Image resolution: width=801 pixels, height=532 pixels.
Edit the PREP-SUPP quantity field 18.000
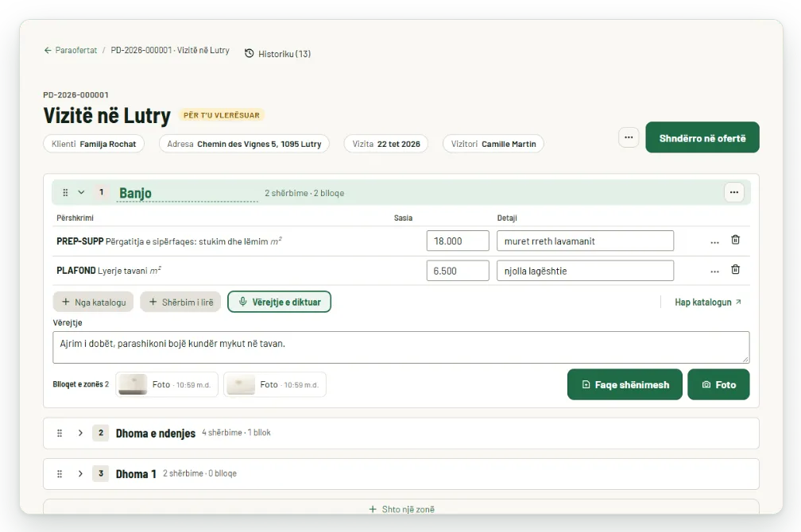coord(458,241)
